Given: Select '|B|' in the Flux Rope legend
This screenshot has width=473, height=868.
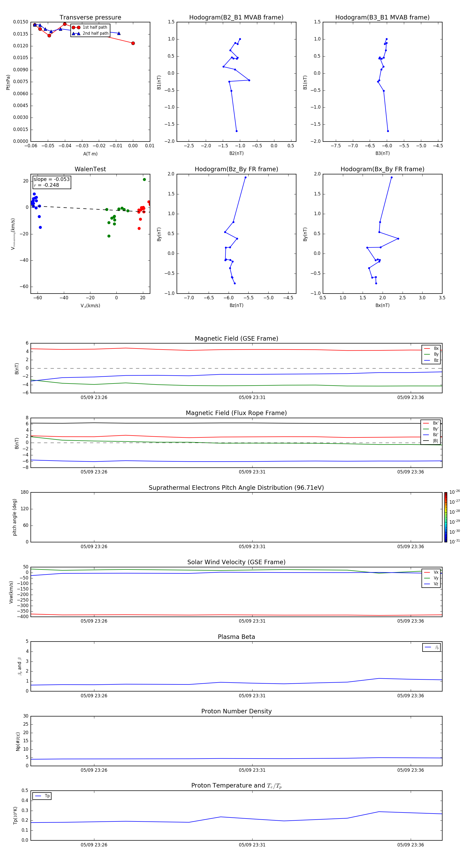Looking at the screenshot, I should point(431,441).
